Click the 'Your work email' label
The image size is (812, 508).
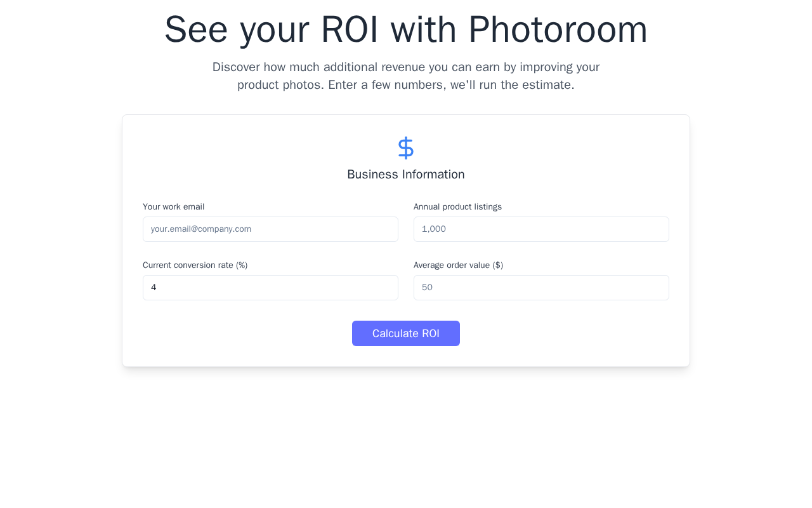(x=173, y=207)
